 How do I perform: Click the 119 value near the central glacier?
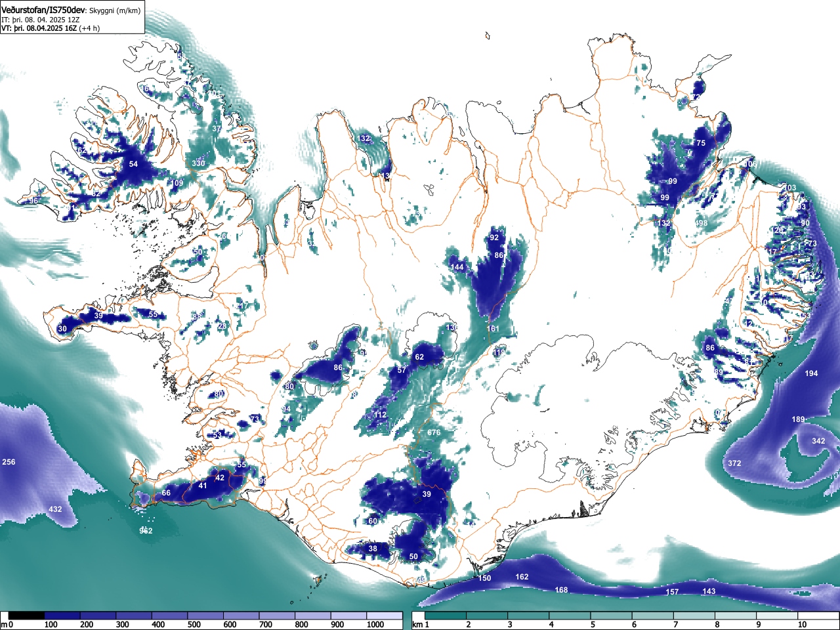click(x=499, y=353)
